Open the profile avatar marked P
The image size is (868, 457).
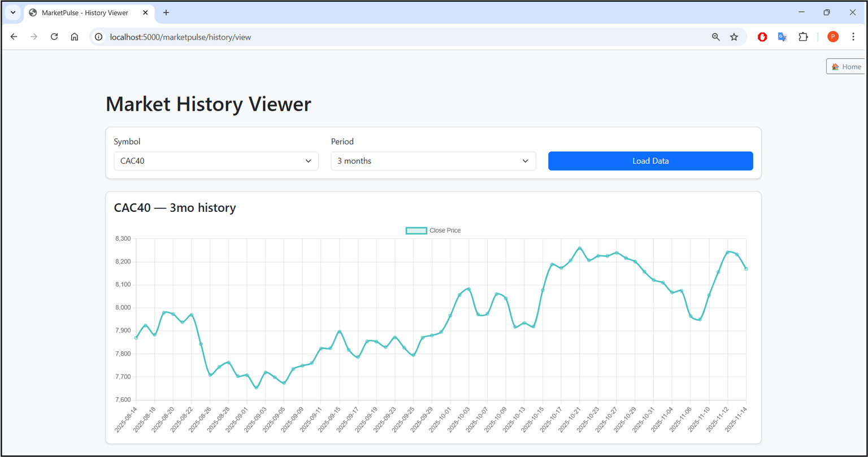(x=833, y=37)
